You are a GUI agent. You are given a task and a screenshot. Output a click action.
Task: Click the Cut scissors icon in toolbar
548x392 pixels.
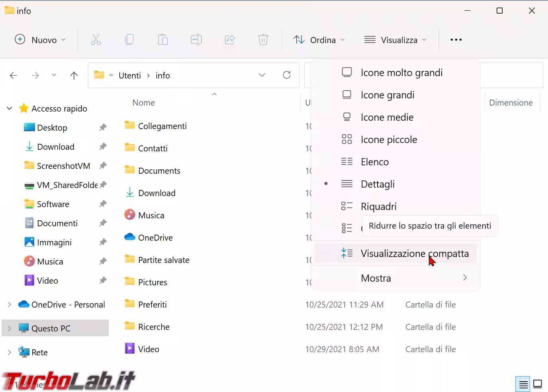96,40
